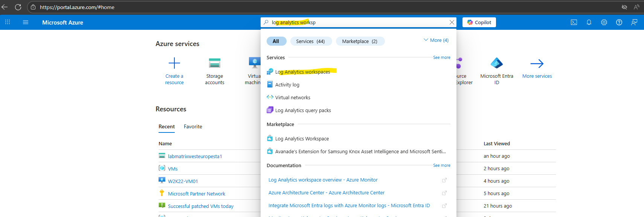
Task: Open the feedback icon in header
Action: pos(634,22)
